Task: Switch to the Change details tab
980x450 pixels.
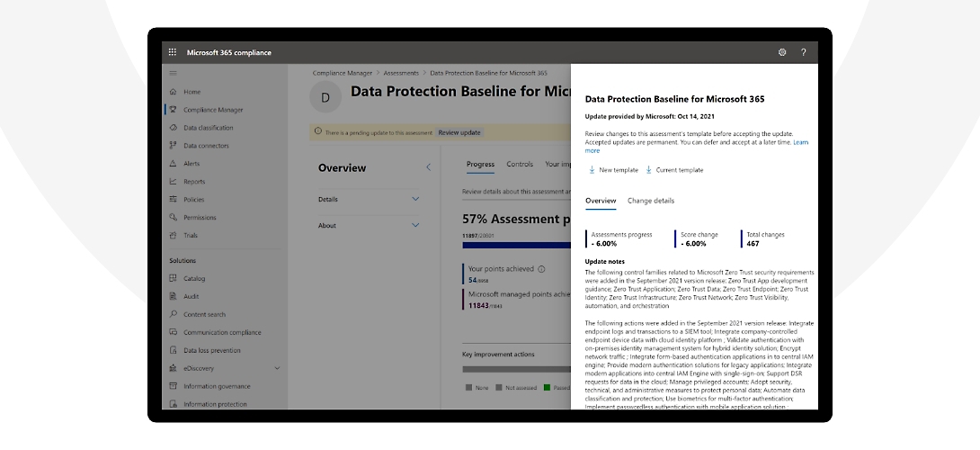Action: [x=650, y=201]
